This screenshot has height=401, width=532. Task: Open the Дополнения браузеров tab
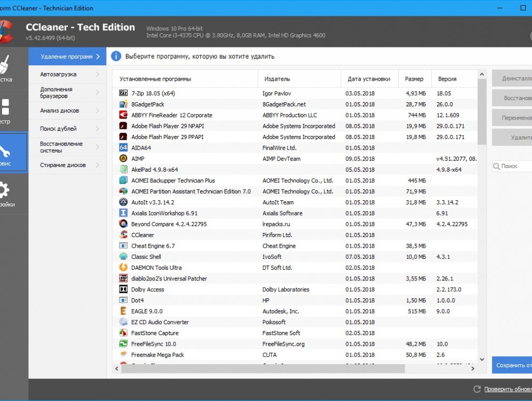[x=67, y=92]
